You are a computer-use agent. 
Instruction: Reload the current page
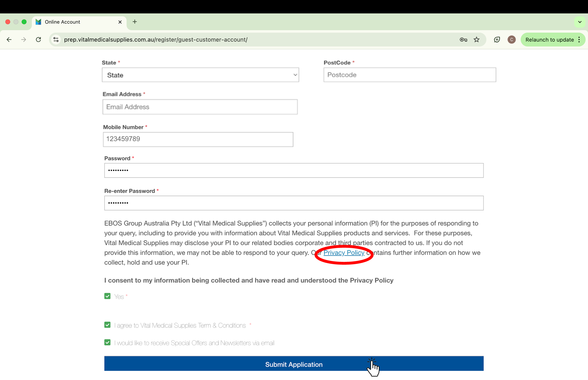[x=38, y=40]
